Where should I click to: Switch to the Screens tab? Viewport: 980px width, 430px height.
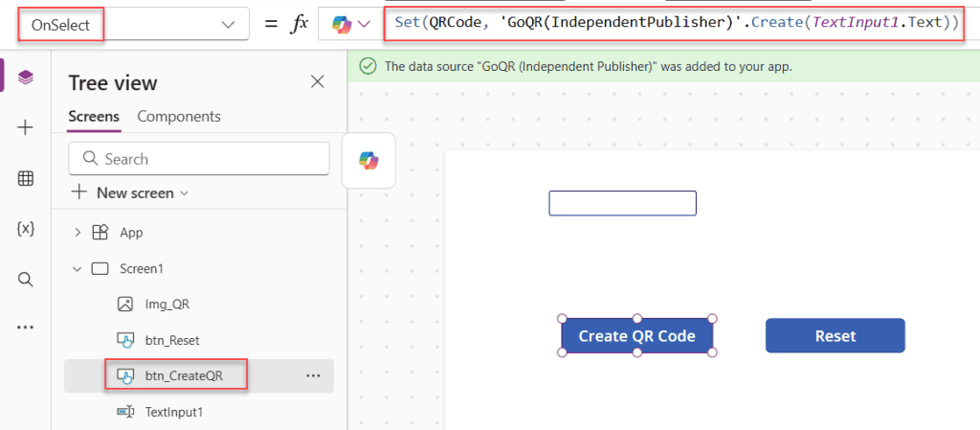[94, 116]
